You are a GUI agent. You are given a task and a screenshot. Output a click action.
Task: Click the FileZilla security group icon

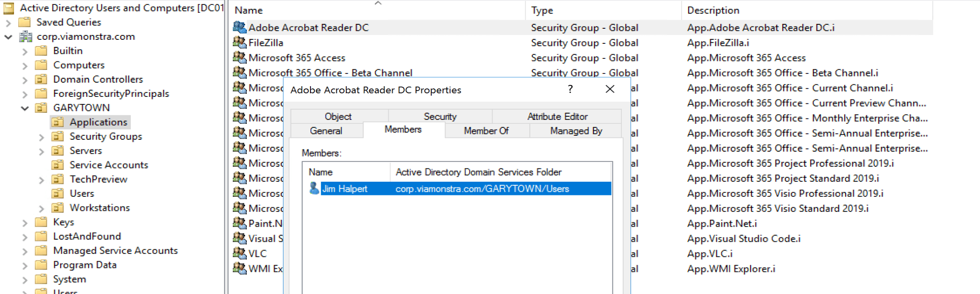click(239, 42)
